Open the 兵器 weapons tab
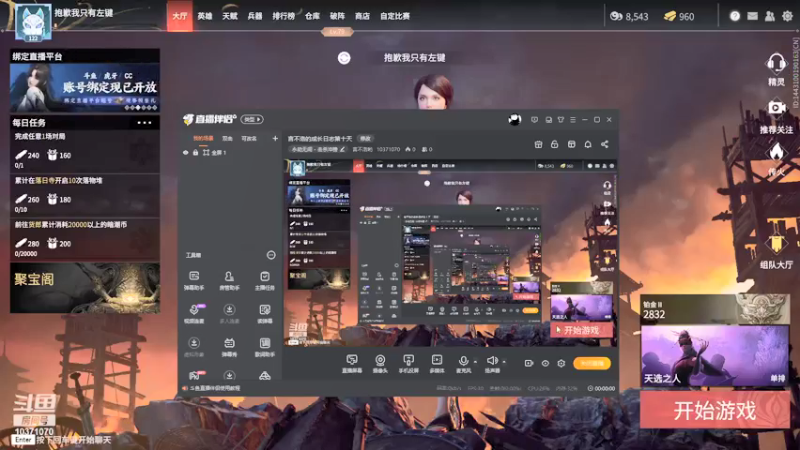The height and width of the screenshot is (450, 800). tap(255, 16)
